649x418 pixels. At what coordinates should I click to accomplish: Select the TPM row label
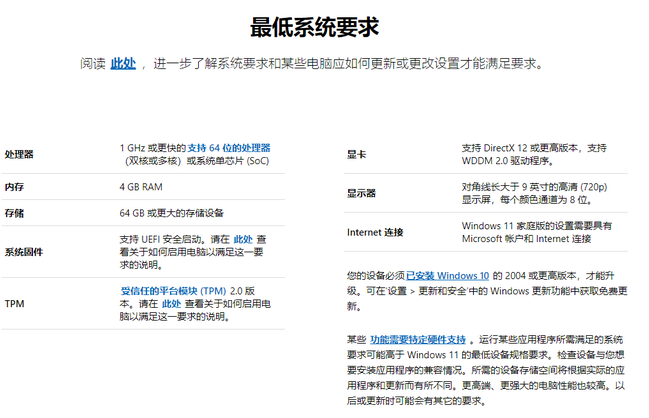pyautogui.click(x=14, y=304)
